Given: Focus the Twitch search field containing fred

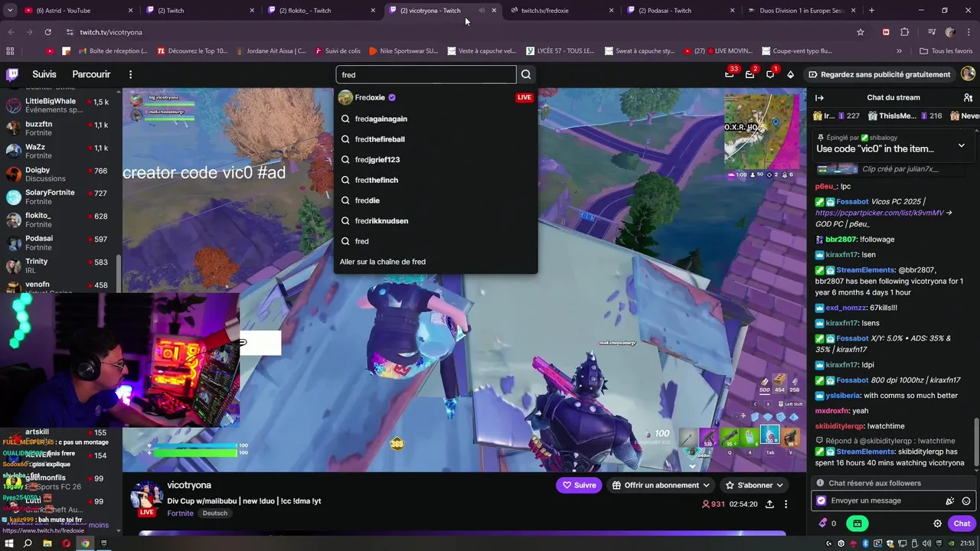Looking at the screenshot, I should coord(426,74).
